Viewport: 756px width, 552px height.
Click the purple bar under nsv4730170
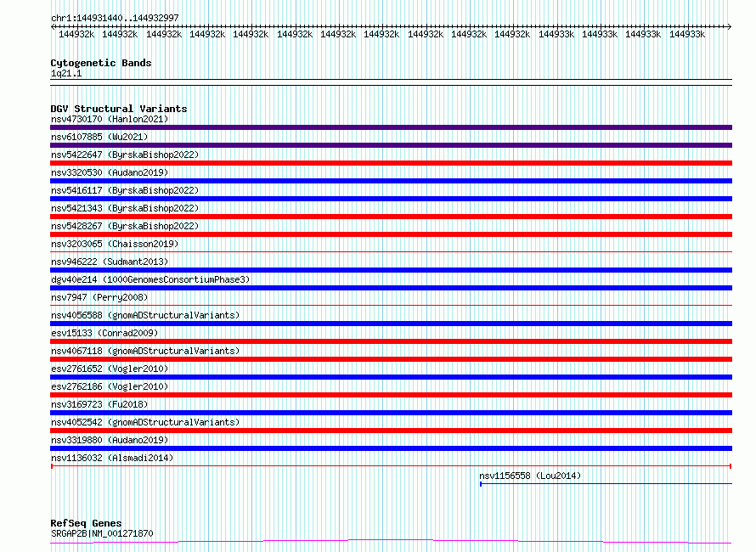point(391,127)
